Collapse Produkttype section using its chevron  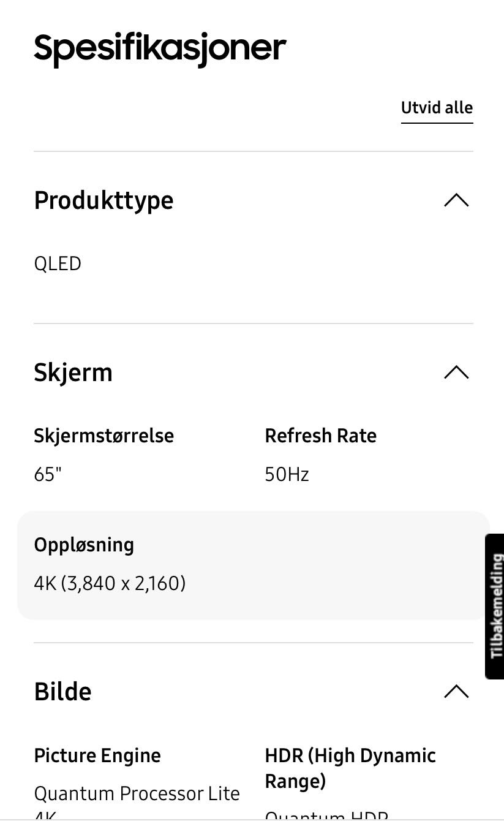pos(456,200)
